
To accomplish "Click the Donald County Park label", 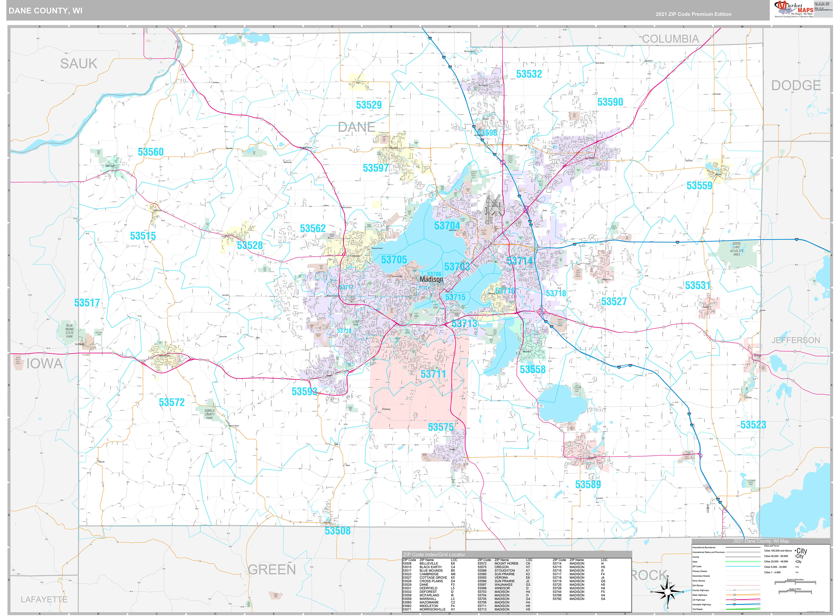I will (x=209, y=414).
